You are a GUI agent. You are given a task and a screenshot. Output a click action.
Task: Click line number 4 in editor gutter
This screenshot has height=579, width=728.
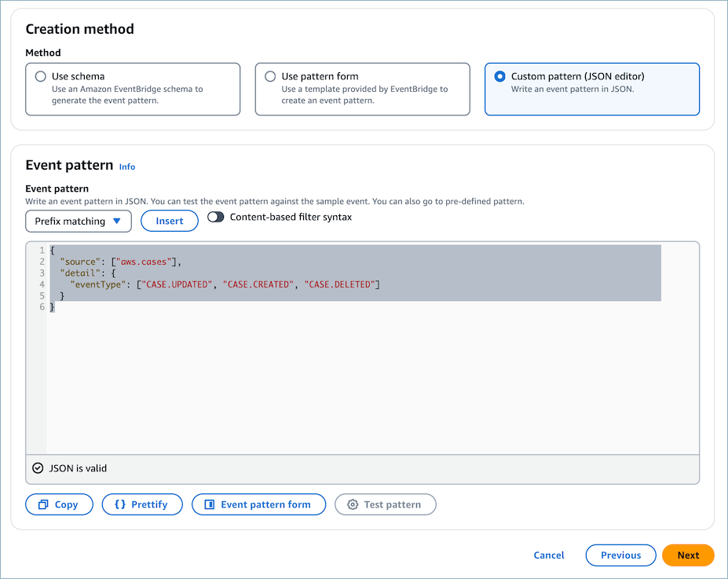[x=42, y=284]
